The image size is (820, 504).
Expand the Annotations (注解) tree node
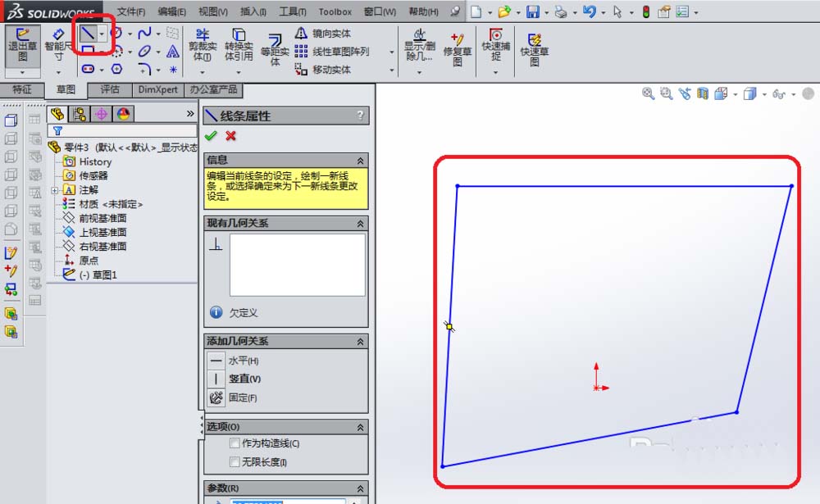(55, 190)
